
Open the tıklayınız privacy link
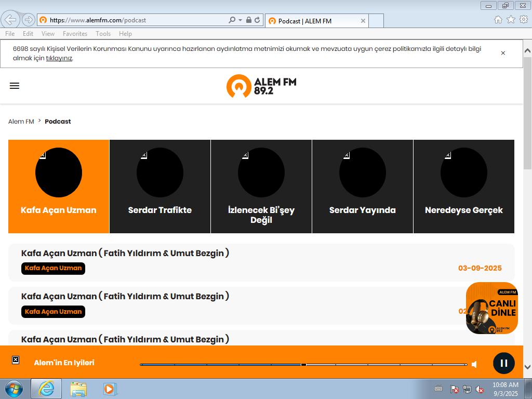pos(59,58)
